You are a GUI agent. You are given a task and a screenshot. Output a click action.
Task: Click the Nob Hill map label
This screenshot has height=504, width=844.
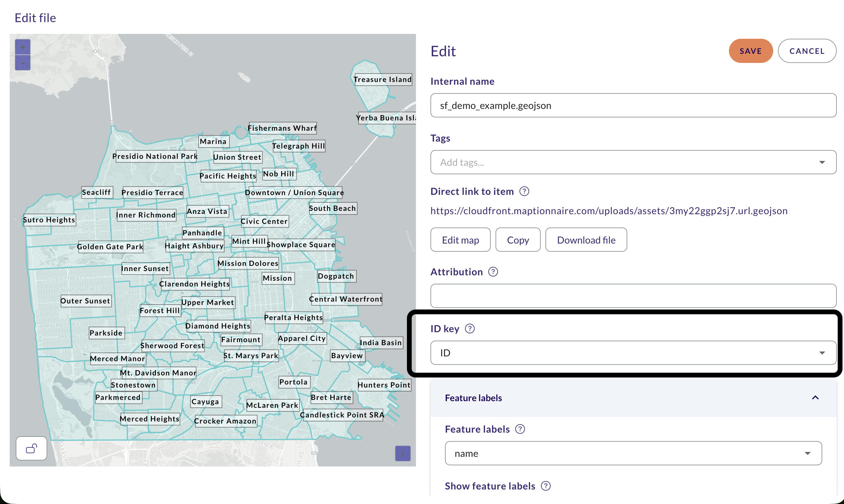click(x=279, y=174)
